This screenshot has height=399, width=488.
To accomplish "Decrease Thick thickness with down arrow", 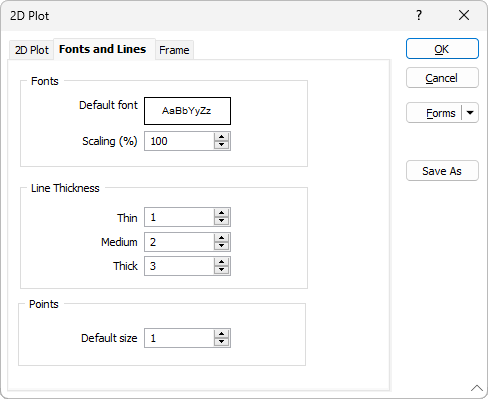I will point(222,270).
